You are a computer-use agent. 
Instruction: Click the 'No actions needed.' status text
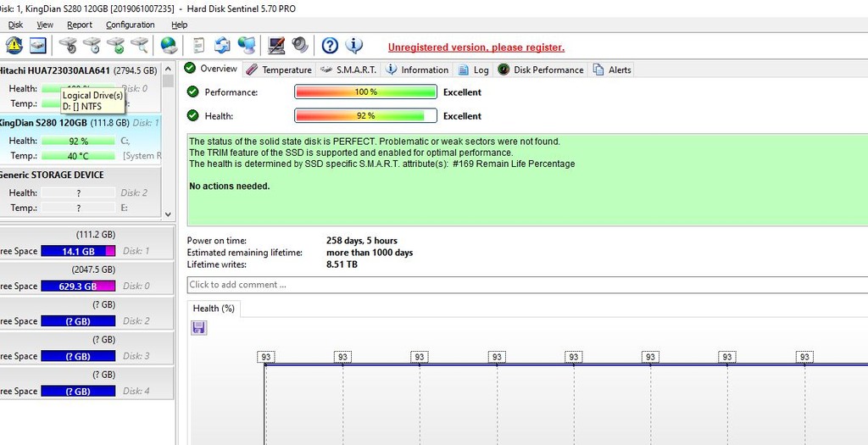point(230,186)
